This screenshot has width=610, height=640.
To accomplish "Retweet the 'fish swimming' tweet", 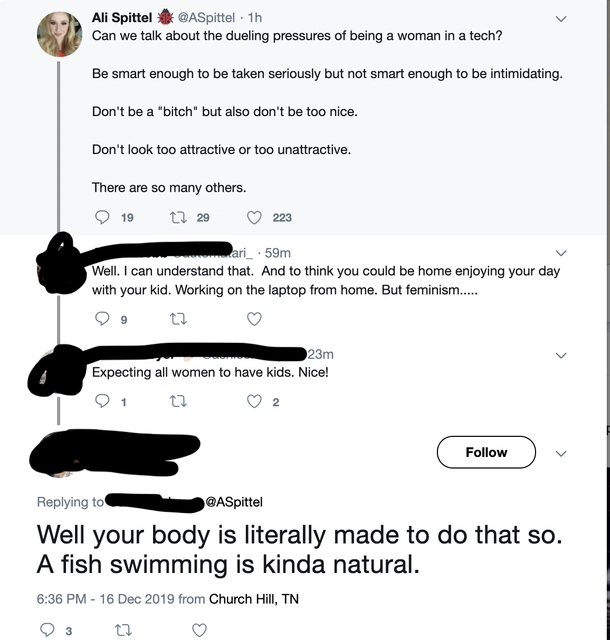I will 123,631.
